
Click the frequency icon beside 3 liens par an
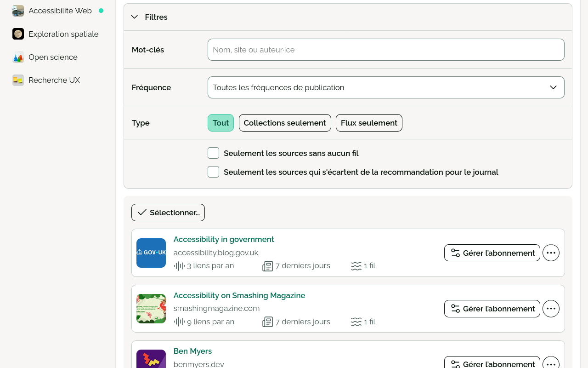click(179, 266)
